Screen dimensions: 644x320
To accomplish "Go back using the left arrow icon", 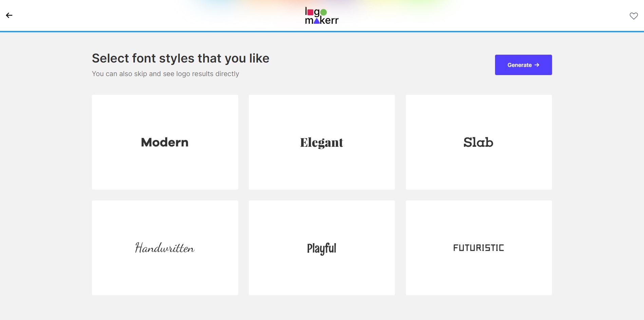I will [x=9, y=15].
